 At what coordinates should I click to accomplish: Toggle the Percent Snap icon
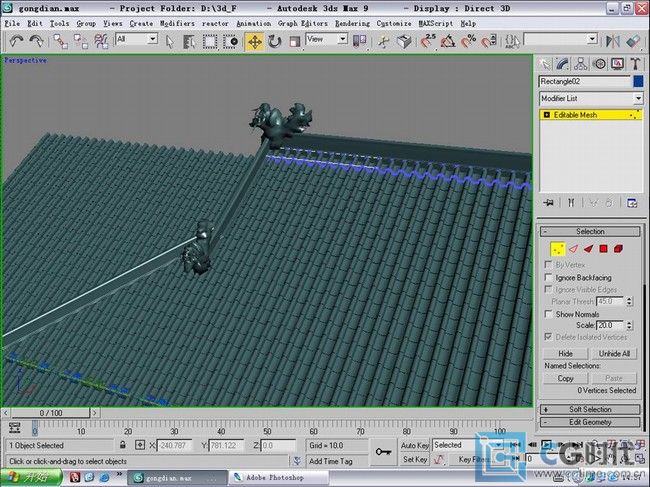pyautogui.click(x=468, y=41)
